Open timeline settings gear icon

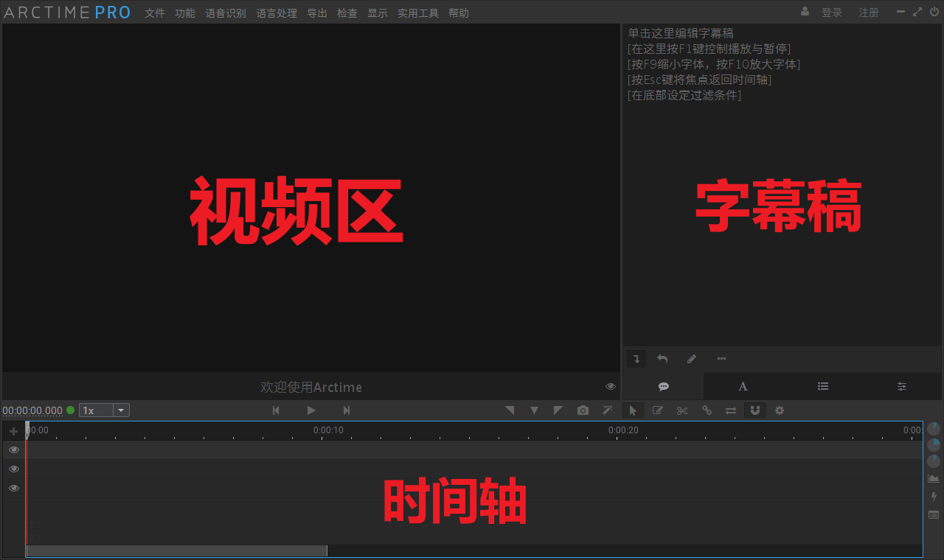pyautogui.click(x=780, y=410)
